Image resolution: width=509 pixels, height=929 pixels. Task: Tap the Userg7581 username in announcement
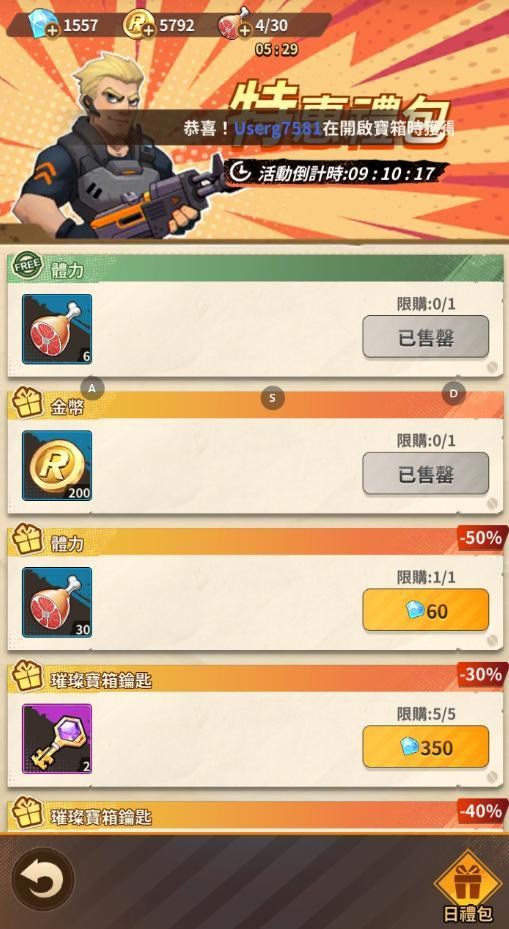(278, 128)
